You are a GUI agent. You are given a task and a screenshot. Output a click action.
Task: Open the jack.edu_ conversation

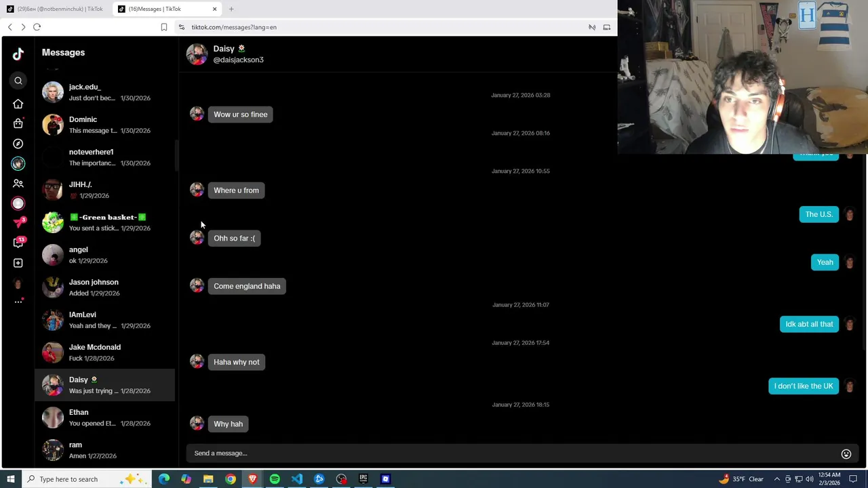pyautogui.click(x=105, y=92)
